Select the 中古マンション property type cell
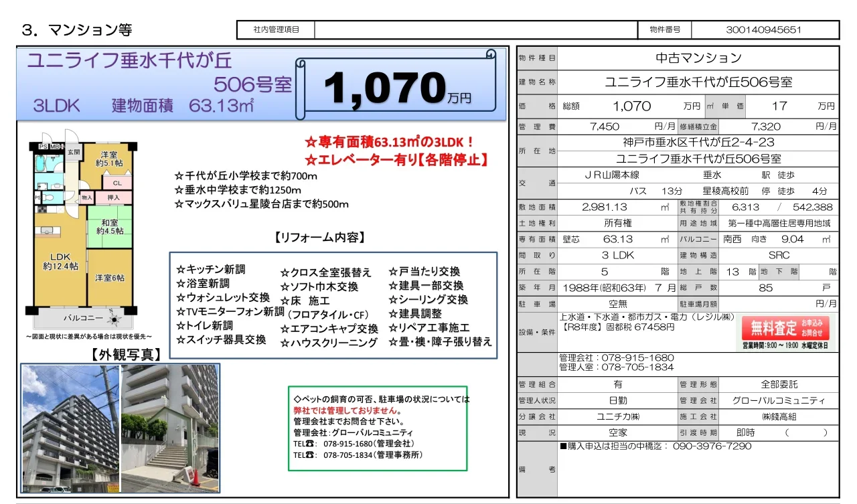 click(x=698, y=58)
